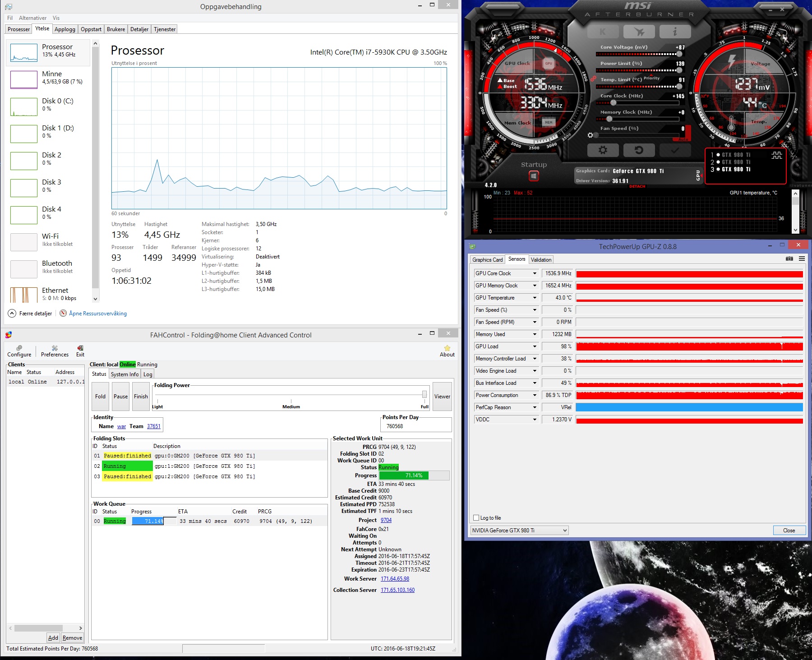The height and width of the screenshot is (660, 812).
Task: Switch to Prosesser tab in Task Manager
Action: [19, 29]
